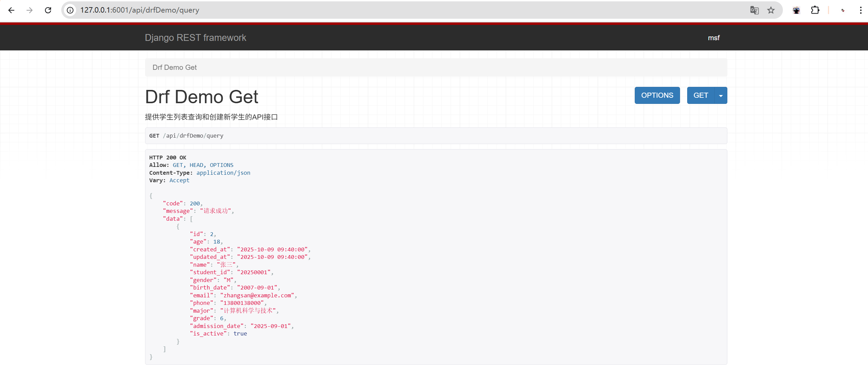Click the /api/drfDemo/query request path
This screenshot has width=868, height=375.
(x=193, y=136)
